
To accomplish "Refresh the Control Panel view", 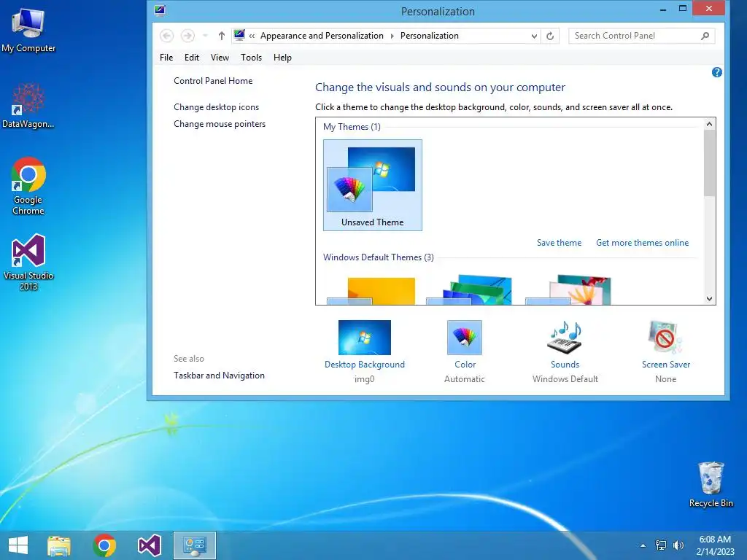I will (x=550, y=36).
